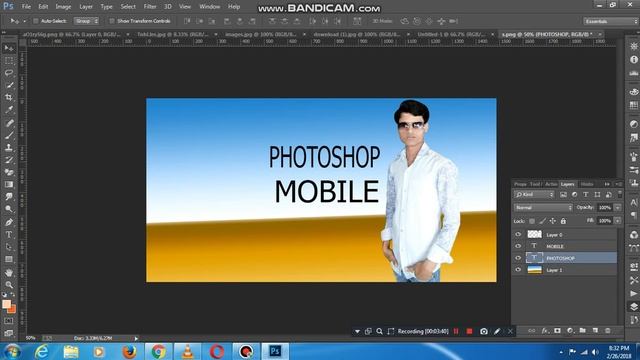Click the foreground color swatch

(6, 304)
